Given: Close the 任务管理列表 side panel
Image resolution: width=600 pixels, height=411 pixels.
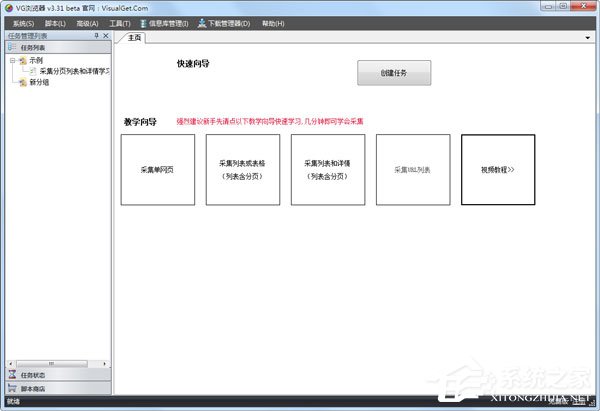Looking at the screenshot, I should click(x=106, y=35).
